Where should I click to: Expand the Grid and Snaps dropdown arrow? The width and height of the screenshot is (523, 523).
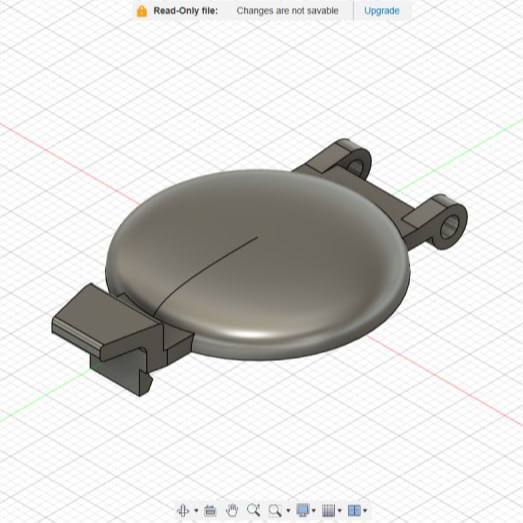(x=340, y=510)
